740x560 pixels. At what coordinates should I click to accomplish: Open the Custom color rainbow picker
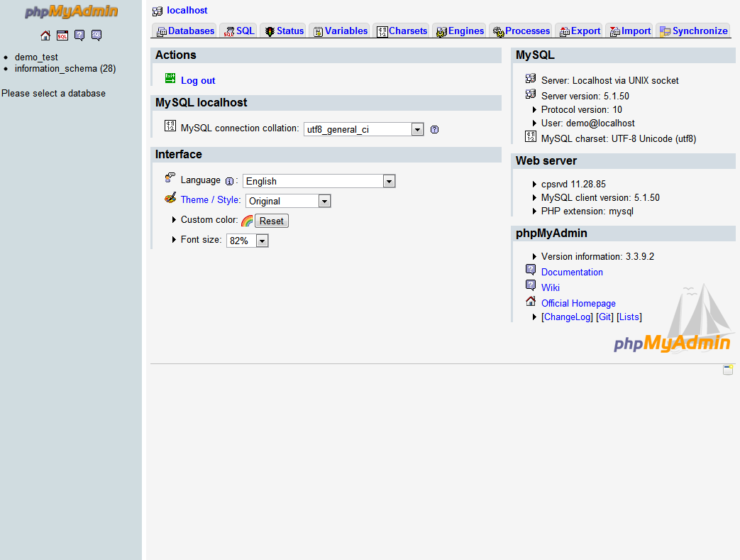247,221
